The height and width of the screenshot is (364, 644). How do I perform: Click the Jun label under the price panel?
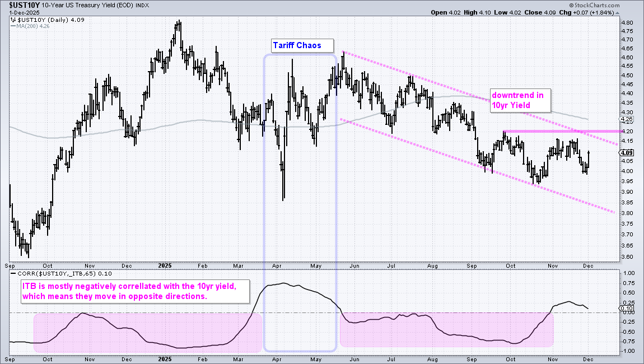click(x=354, y=266)
